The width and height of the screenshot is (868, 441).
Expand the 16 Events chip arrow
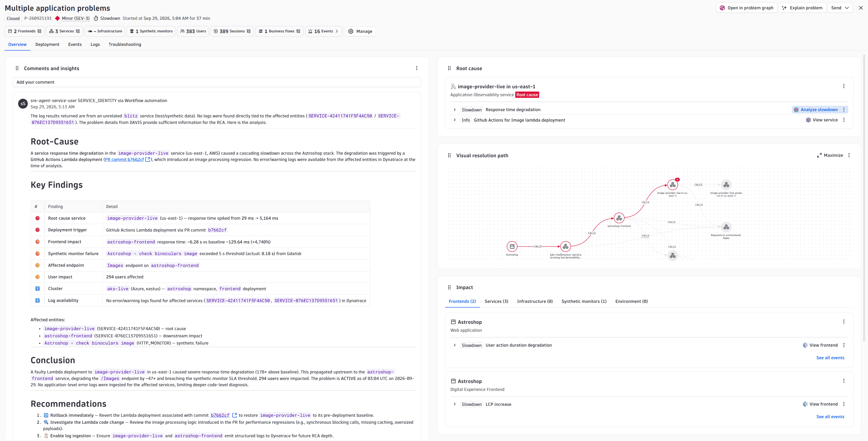pyautogui.click(x=336, y=31)
